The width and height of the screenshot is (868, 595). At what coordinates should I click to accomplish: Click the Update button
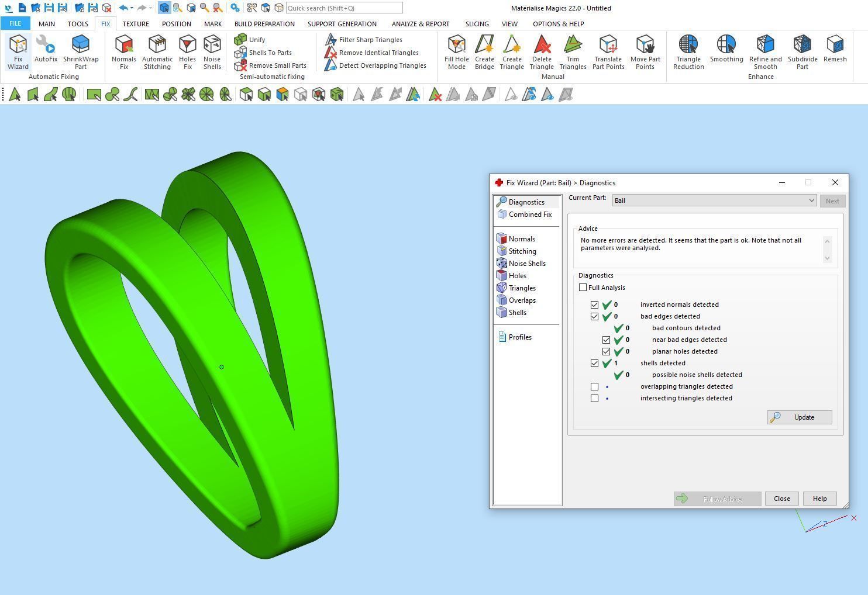click(x=800, y=417)
